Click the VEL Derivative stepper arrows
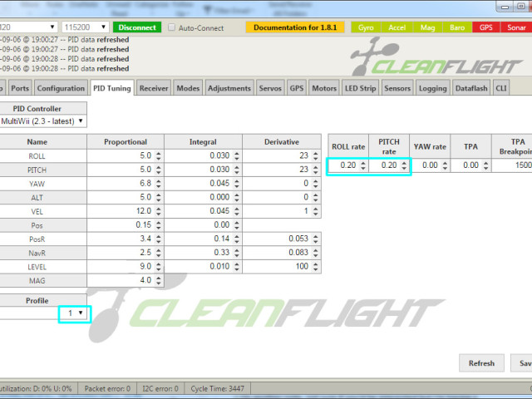Screen dimensions: 532x399 pos(316,211)
